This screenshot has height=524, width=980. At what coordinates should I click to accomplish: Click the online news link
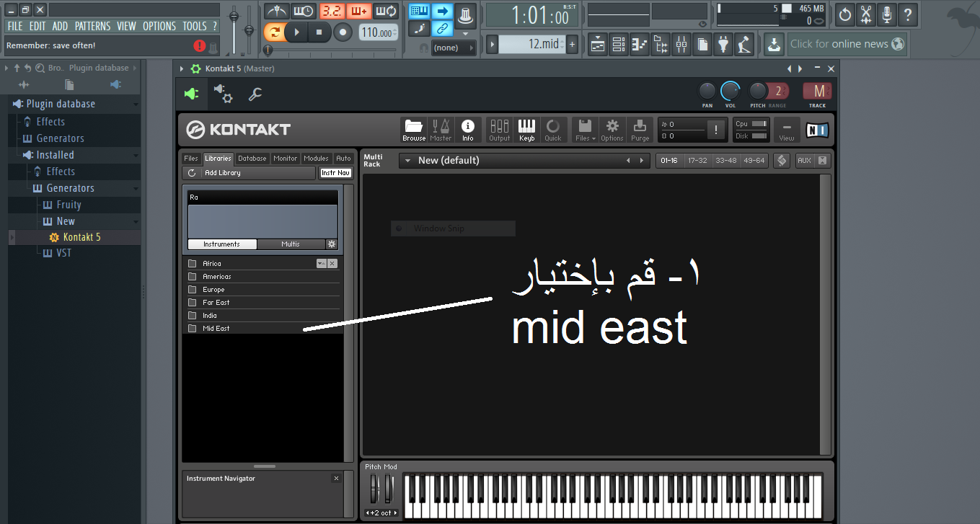click(847, 44)
